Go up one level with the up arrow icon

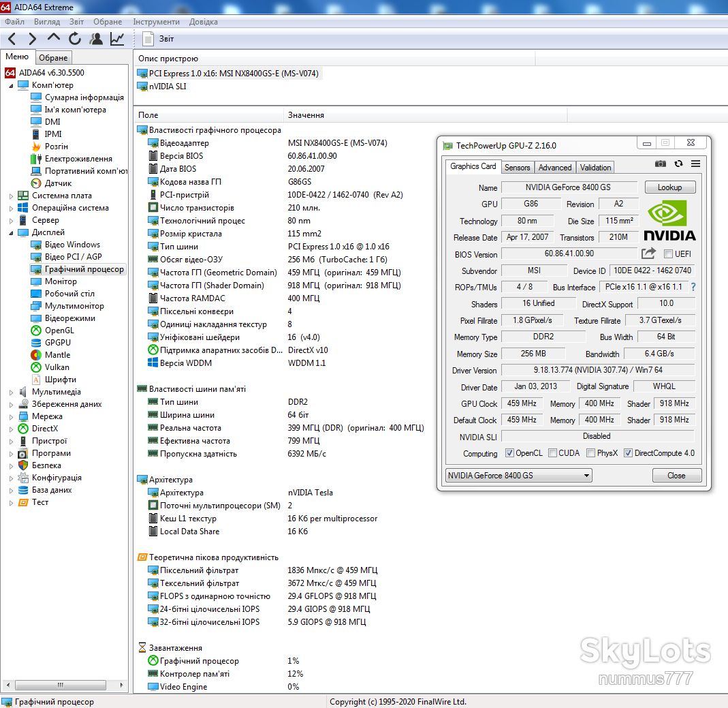pyautogui.click(x=54, y=37)
